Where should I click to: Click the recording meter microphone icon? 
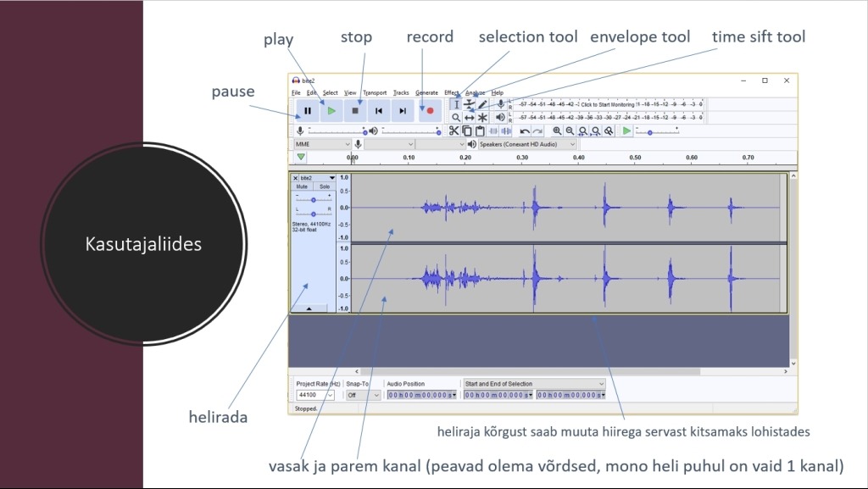[x=500, y=104]
